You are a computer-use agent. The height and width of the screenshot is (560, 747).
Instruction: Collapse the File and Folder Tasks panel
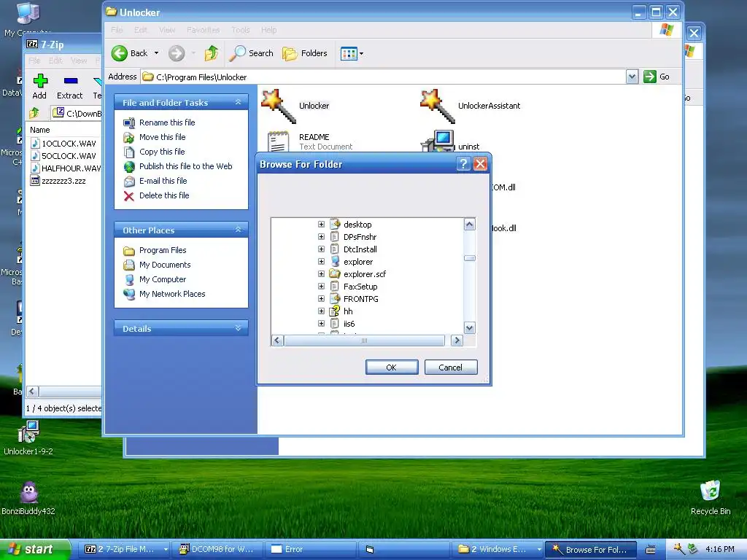pos(238,102)
